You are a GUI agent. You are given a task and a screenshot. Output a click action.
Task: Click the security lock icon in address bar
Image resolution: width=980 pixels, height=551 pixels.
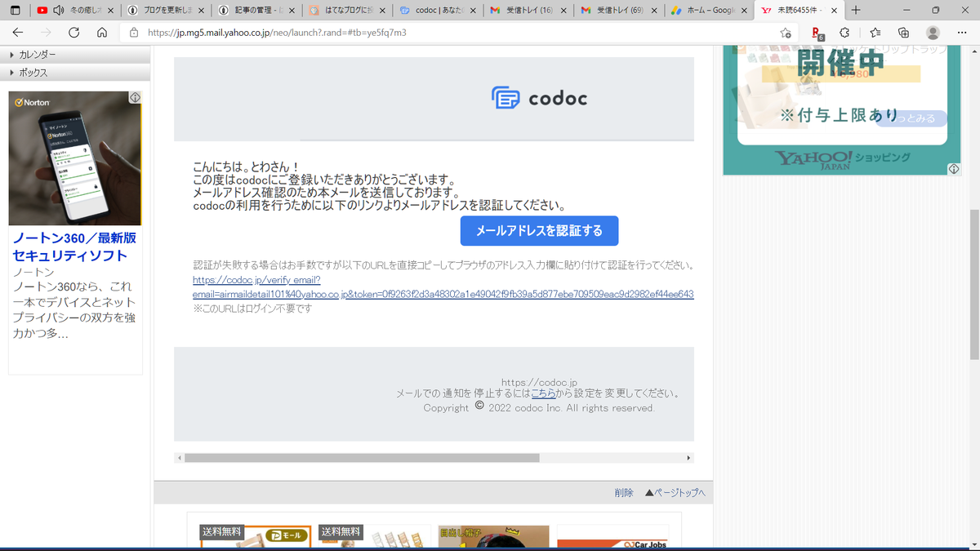[132, 33]
